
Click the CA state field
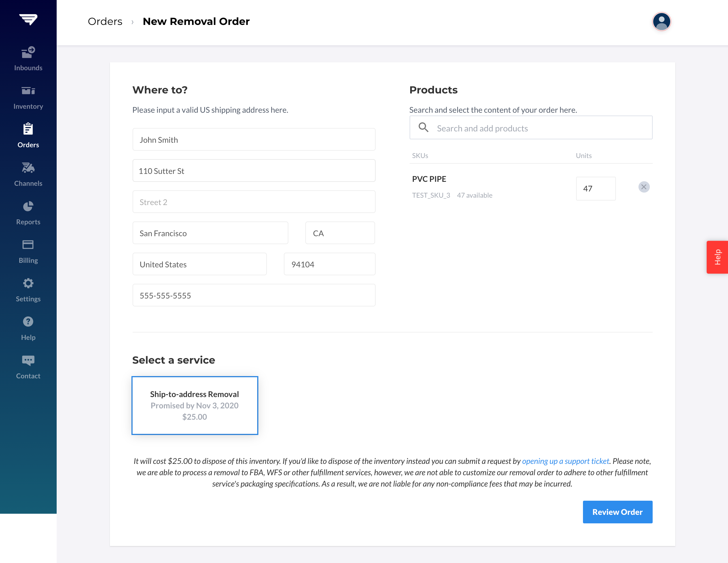coord(340,233)
